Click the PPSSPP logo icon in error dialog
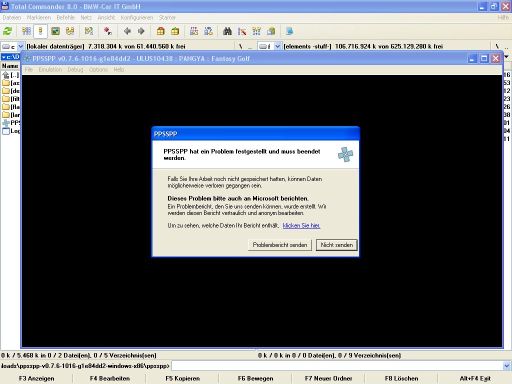 click(345, 154)
